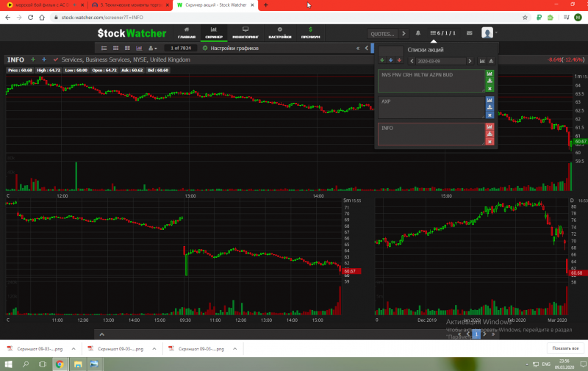Click the 2020-03-09 date field
Screen dimensions: 588x371
440,61
